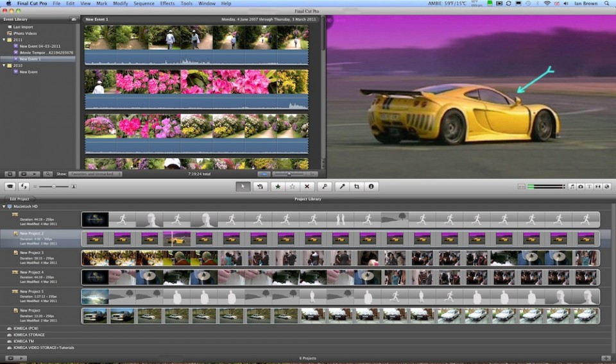Open the keyword tool (key icon)
This screenshot has height=364, width=616.
tap(325, 186)
